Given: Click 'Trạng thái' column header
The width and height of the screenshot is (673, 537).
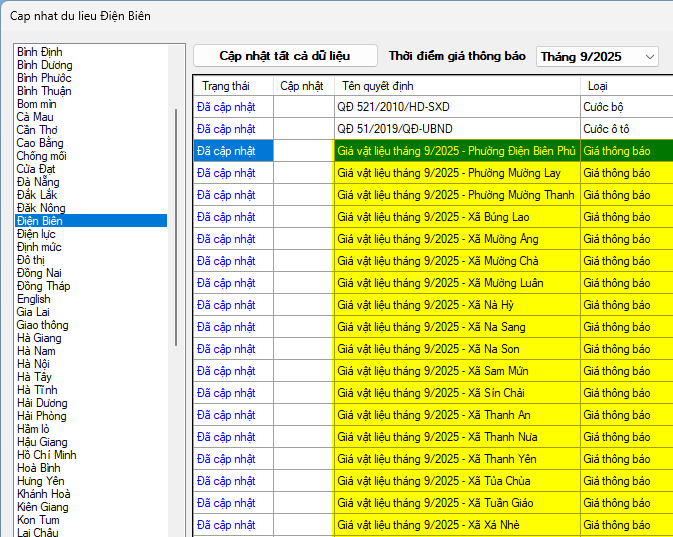Looking at the screenshot, I should click(225, 85).
